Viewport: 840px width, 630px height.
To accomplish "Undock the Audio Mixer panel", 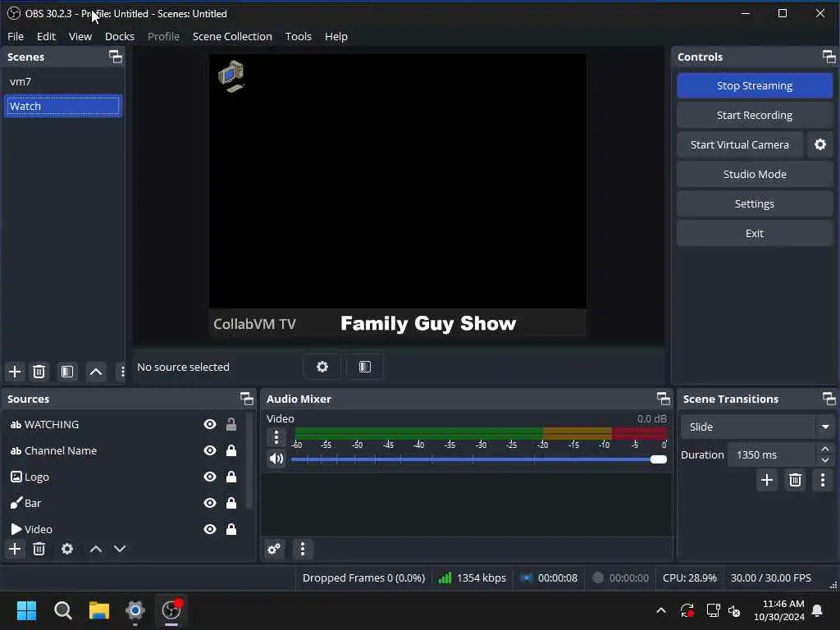I will [663, 399].
